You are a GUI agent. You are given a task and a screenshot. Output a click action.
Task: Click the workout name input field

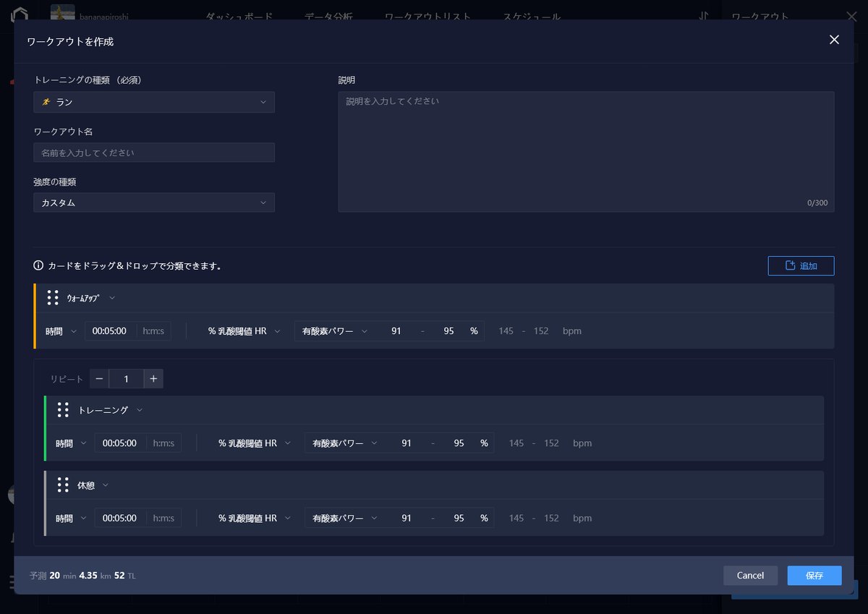154,153
